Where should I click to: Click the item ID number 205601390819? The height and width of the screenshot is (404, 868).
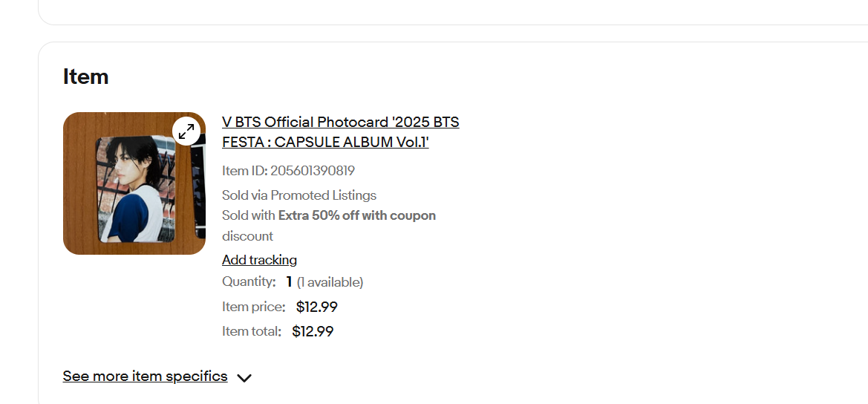tap(313, 171)
